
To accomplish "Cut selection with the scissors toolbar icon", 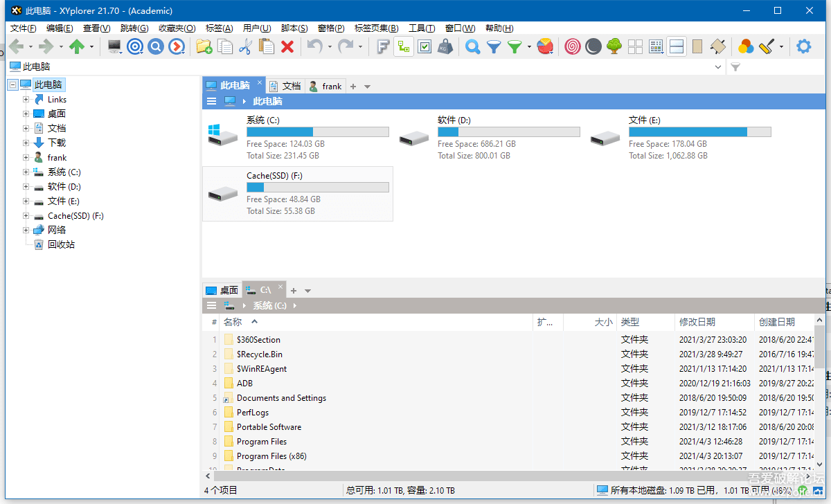I will (245, 46).
